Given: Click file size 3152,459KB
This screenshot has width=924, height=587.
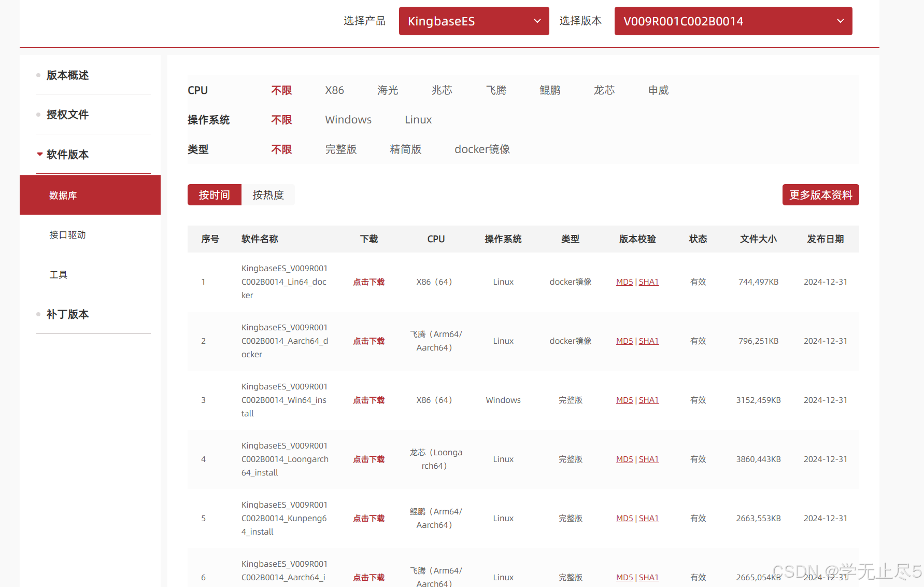Looking at the screenshot, I should click(758, 400).
